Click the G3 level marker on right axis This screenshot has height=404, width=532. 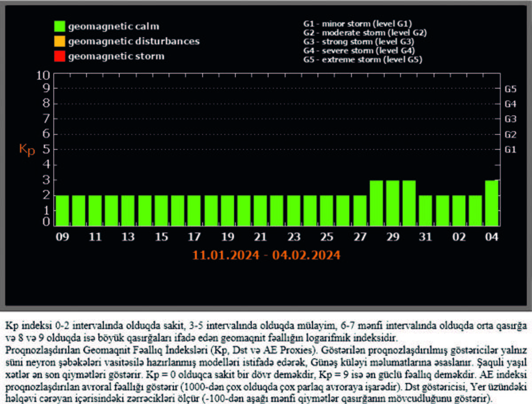511,119
